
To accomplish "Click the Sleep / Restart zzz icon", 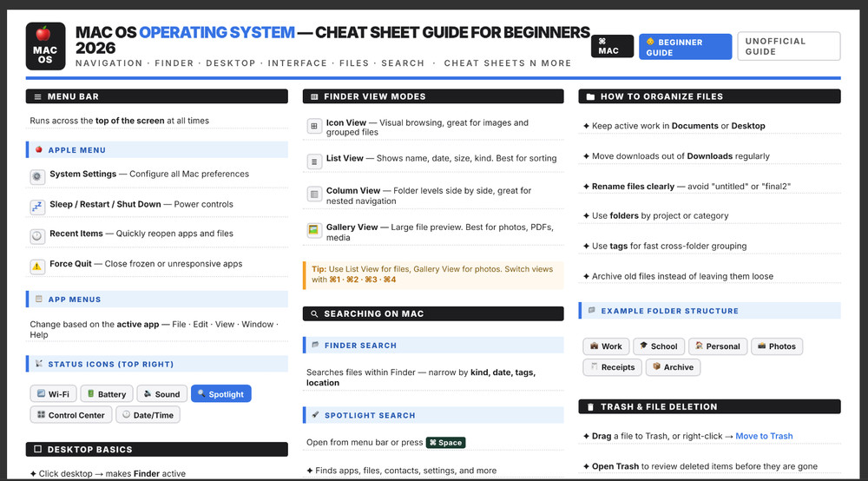I will click(x=37, y=207).
